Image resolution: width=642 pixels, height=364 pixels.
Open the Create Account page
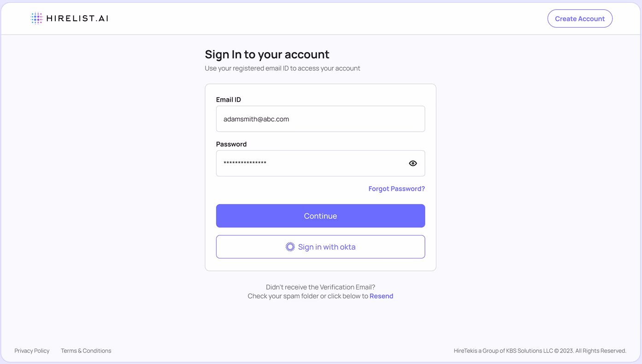[579, 19]
